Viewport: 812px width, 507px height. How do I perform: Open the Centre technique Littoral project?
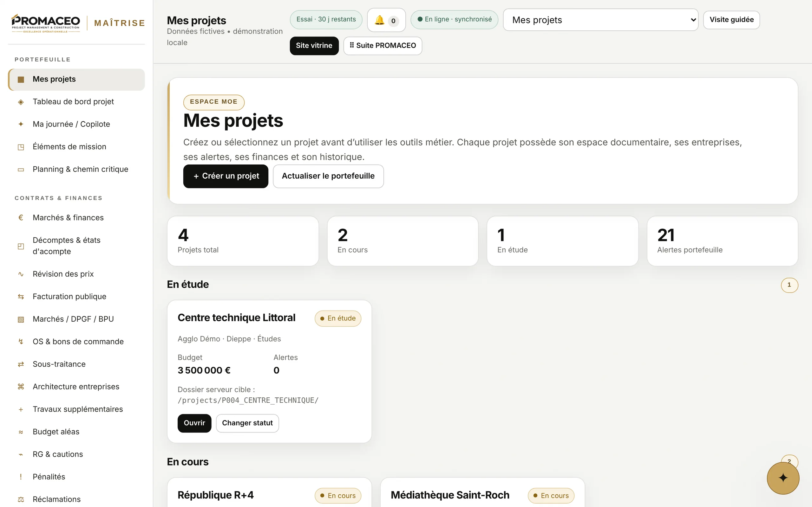pyautogui.click(x=194, y=423)
